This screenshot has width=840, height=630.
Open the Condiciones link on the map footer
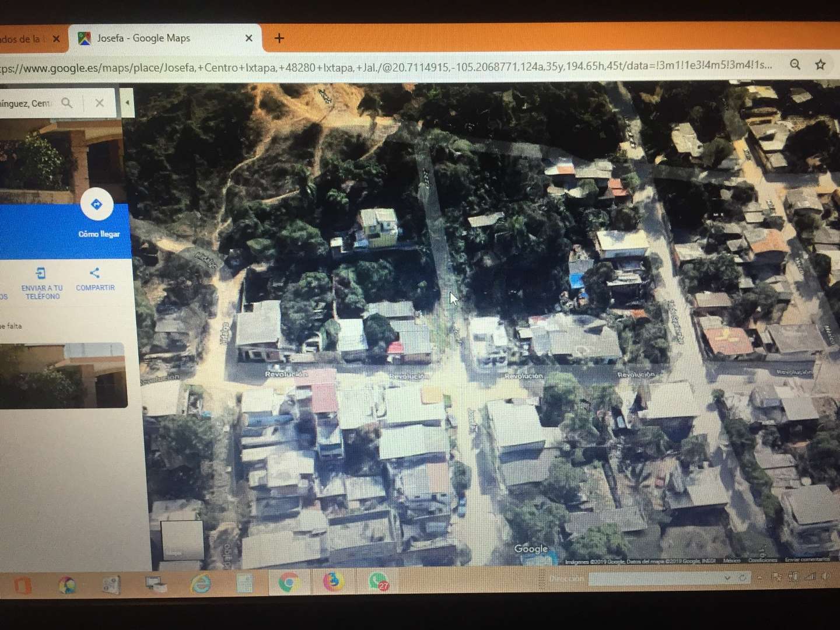[762, 560]
